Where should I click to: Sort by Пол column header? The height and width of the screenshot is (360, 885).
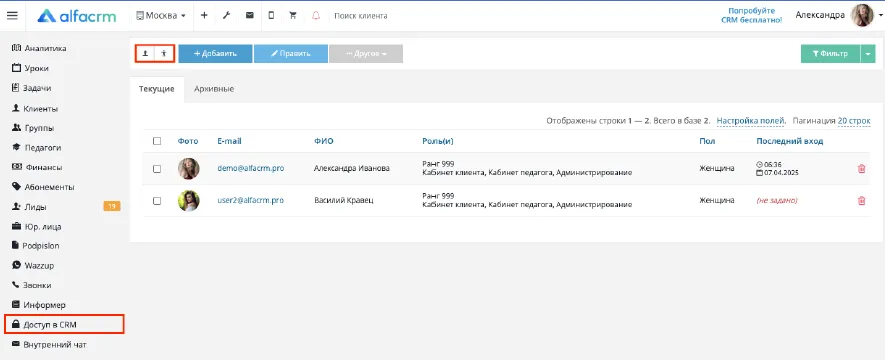point(707,141)
